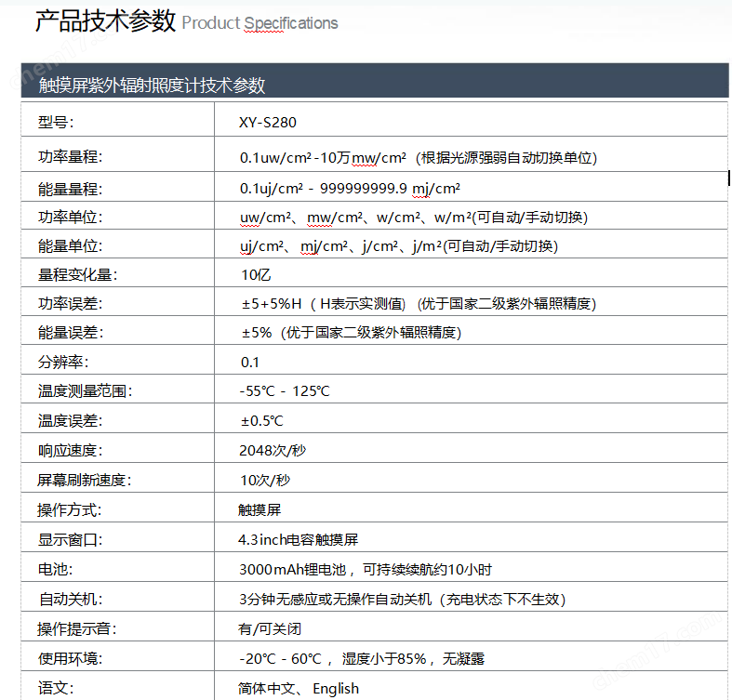The height and width of the screenshot is (700, 732).
Task: Select the resolution value 0.1
Action: click(x=250, y=363)
